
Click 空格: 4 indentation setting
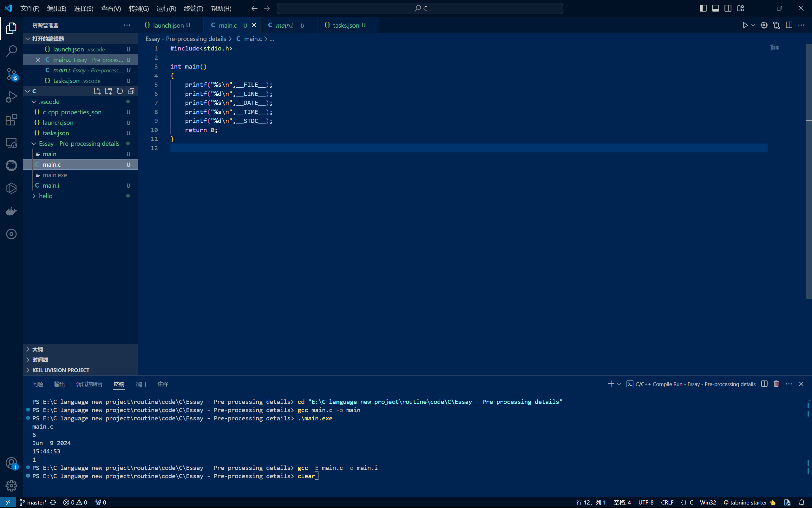(622, 502)
